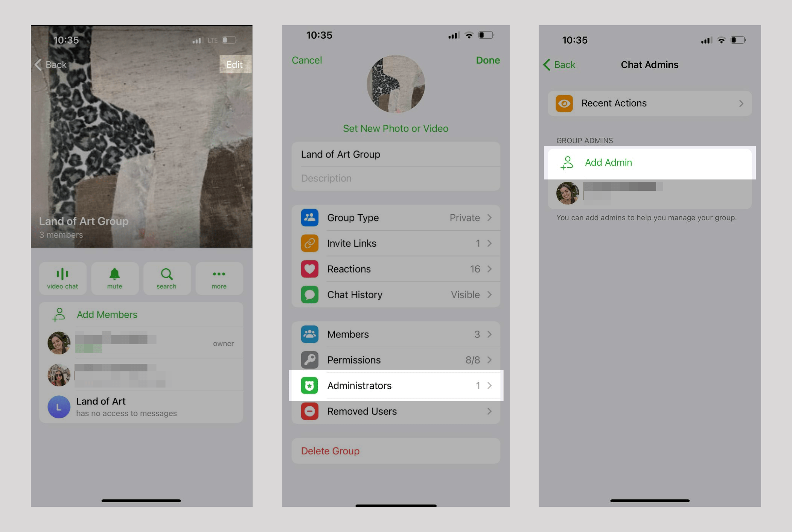Tap the Administrators shield icon

pyautogui.click(x=310, y=385)
